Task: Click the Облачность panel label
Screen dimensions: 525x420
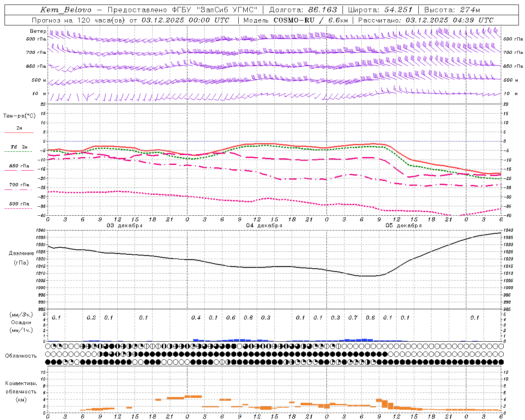Action: (x=21, y=356)
